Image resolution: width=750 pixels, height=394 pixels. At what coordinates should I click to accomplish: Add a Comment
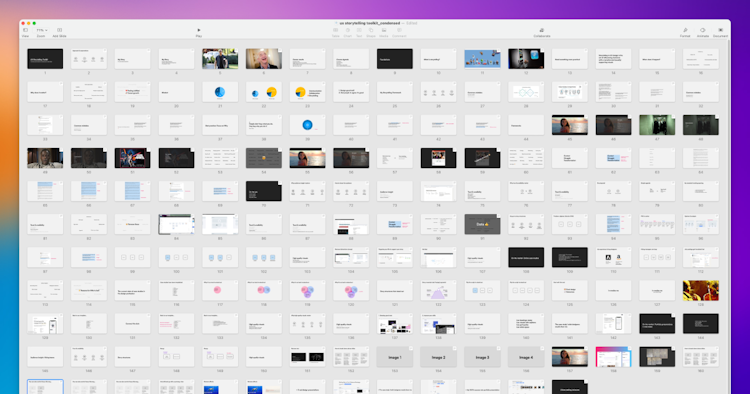(x=399, y=32)
